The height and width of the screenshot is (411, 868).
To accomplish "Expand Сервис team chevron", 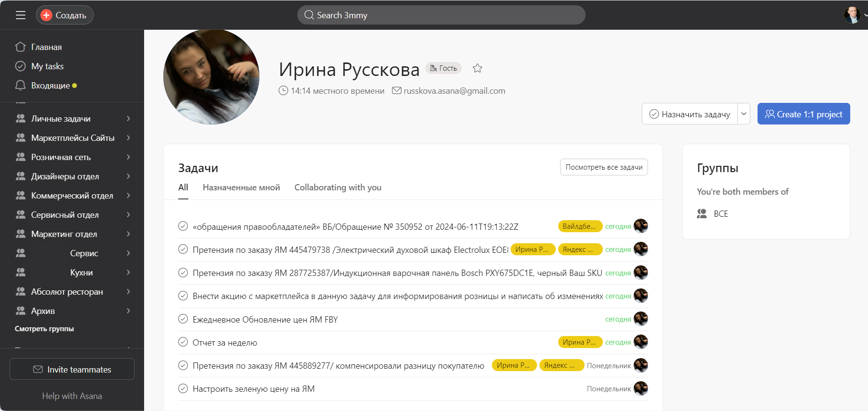I will (128, 253).
